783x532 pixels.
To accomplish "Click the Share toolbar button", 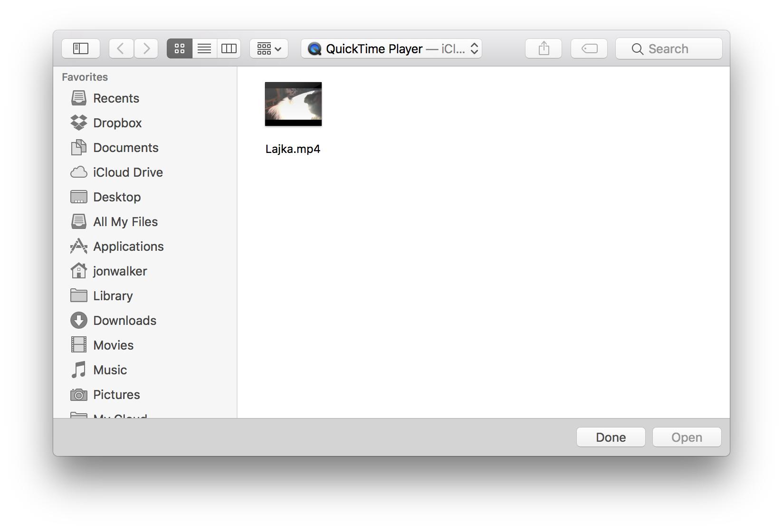I will (x=544, y=48).
